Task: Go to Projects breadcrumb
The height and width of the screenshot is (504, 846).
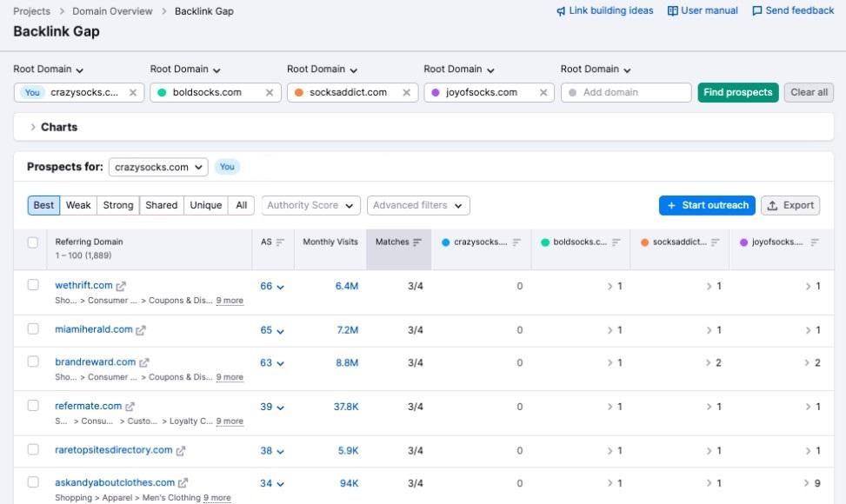Action: tap(31, 11)
